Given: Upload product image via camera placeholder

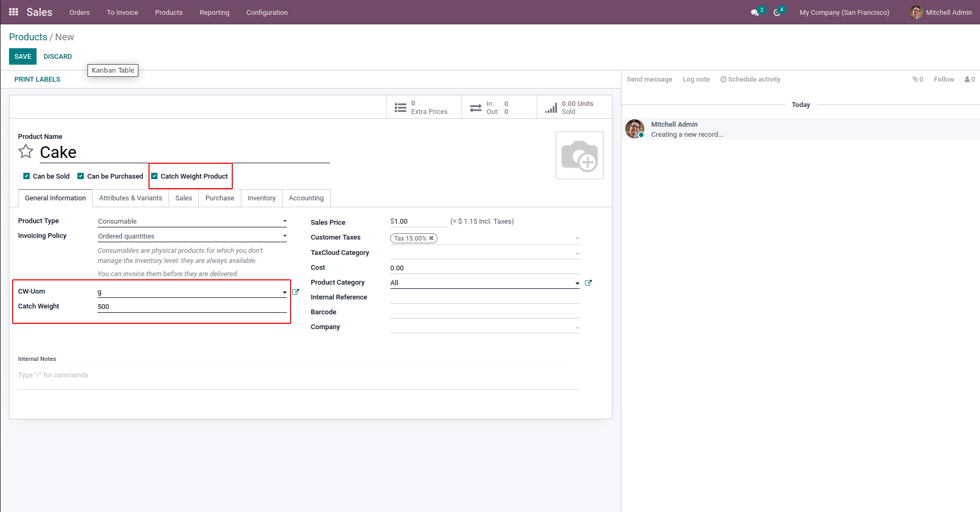Looking at the screenshot, I should pyautogui.click(x=580, y=155).
